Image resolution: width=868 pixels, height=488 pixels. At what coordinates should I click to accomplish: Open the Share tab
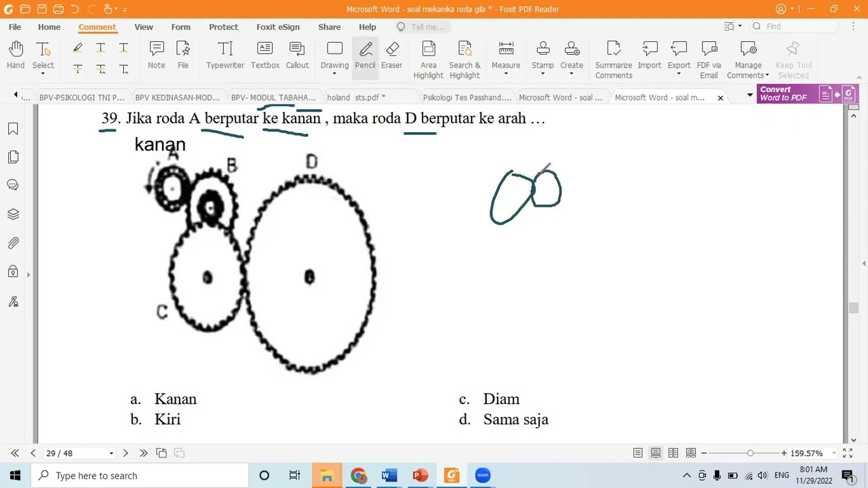(x=330, y=26)
